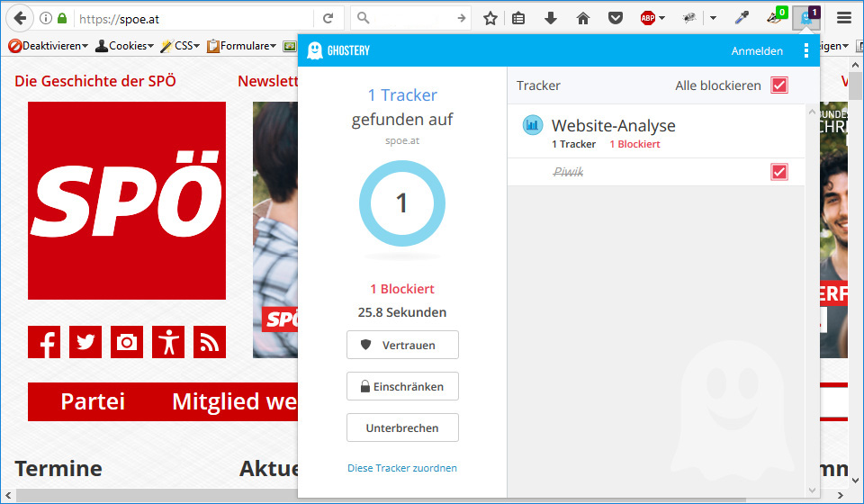Open the Formulare dropdown menu
This screenshot has height=504, width=864.
[241, 46]
